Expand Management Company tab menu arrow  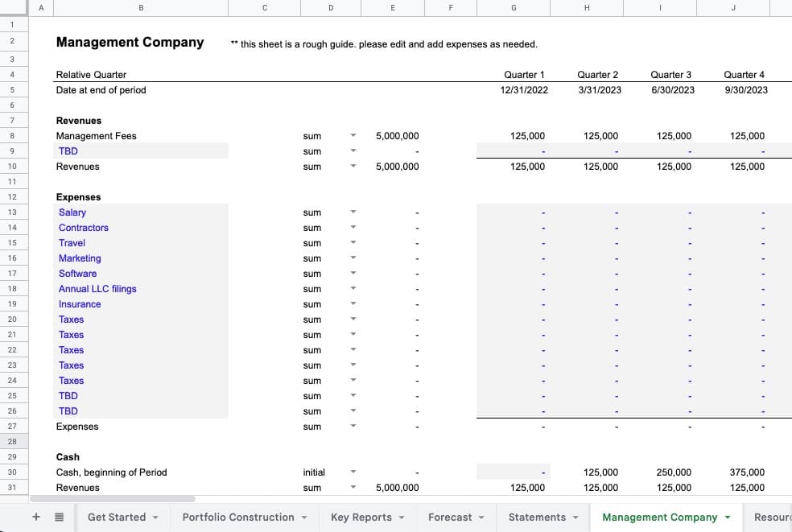(728, 518)
